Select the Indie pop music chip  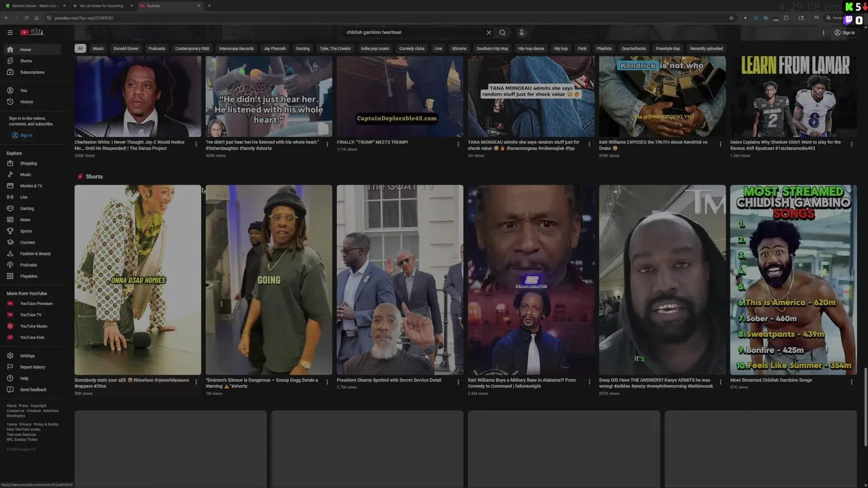pos(375,49)
